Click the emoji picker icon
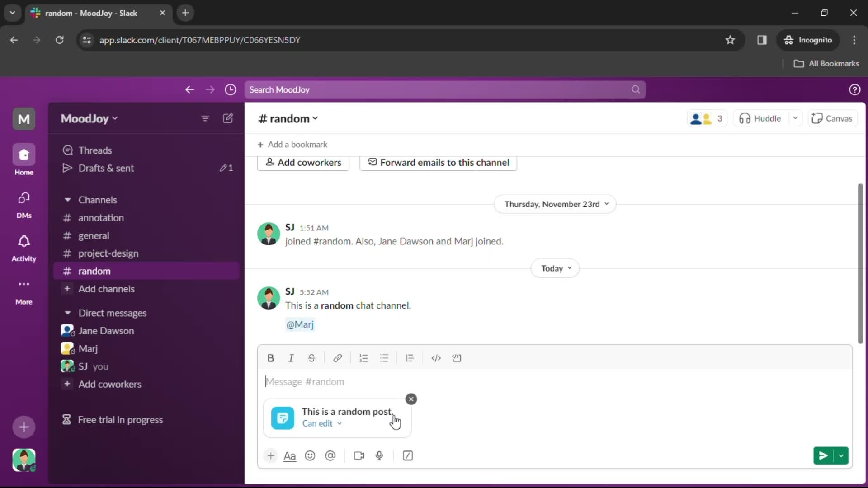868x488 pixels. [x=310, y=455]
